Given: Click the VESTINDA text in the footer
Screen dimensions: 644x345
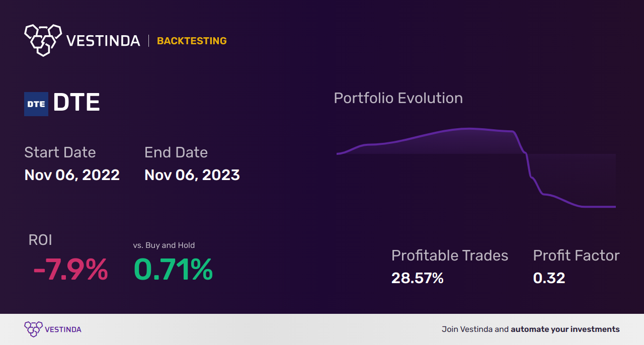Looking at the screenshot, I should click(x=63, y=329).
